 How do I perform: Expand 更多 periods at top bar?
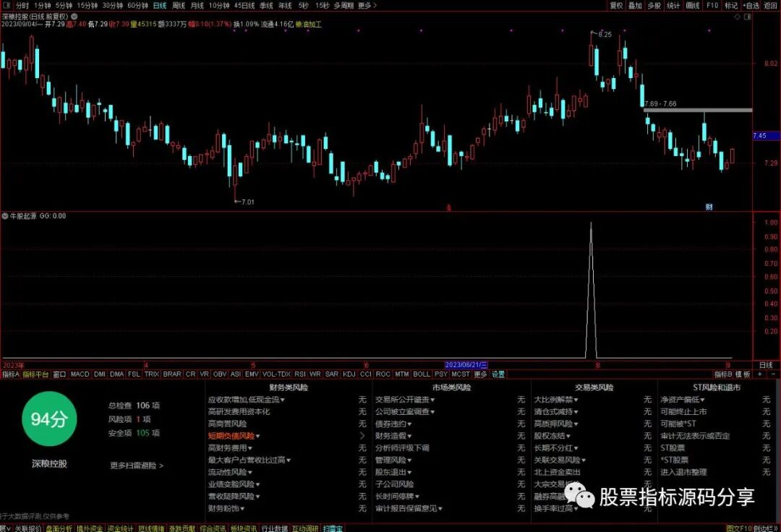tap(367, 6)
